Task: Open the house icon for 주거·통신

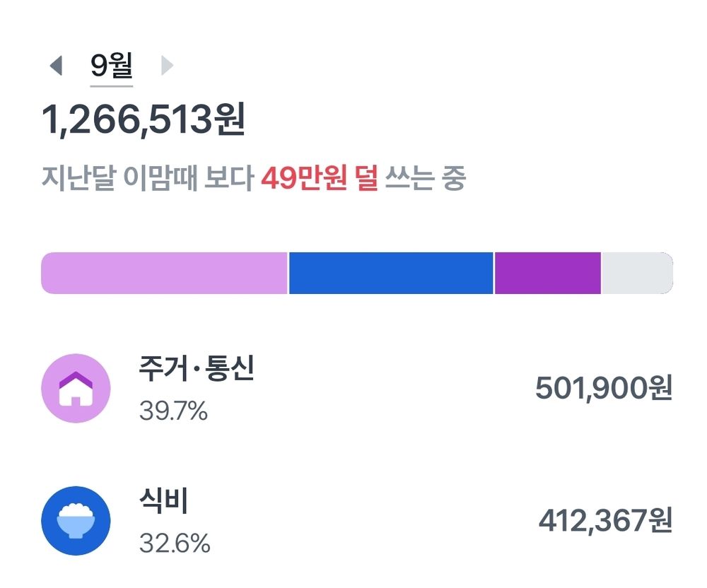Action: point(76,389)
